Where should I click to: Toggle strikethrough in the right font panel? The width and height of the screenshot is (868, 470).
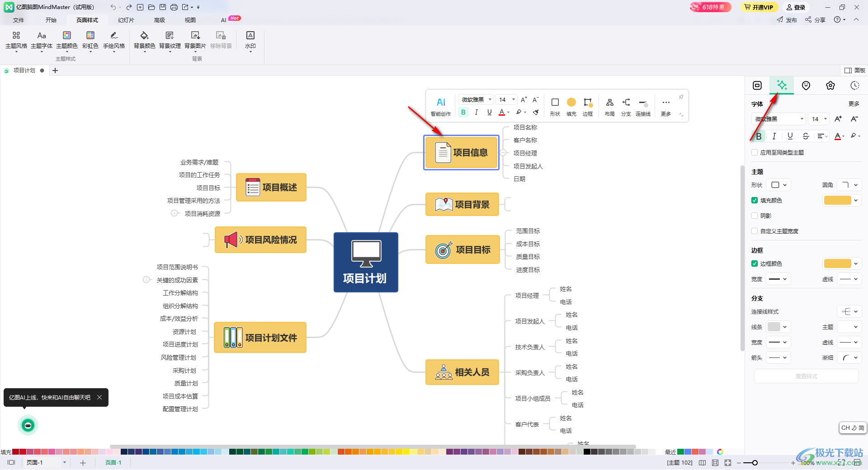coord(806,136)
